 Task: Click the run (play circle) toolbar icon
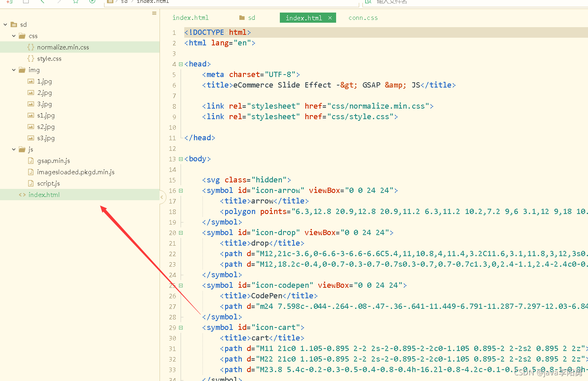[92, 1]
